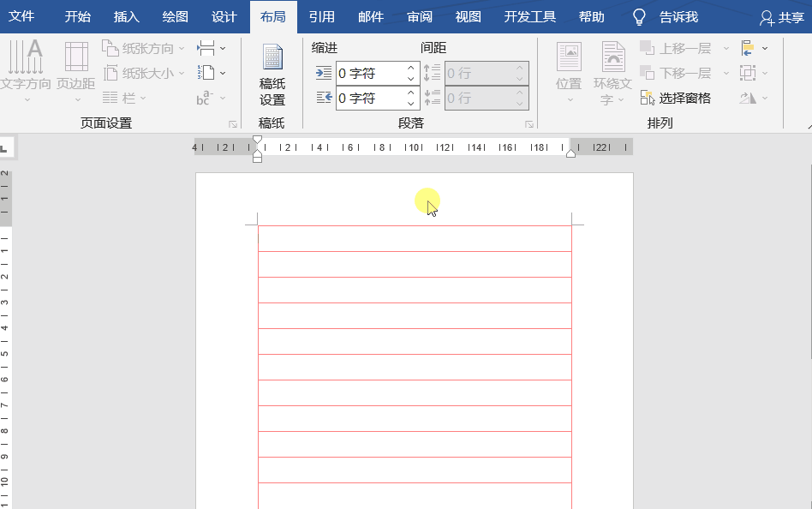Switch to the 插入 ribbon tab
This screenshot has height=509, width=812.
tap(126, 16)
